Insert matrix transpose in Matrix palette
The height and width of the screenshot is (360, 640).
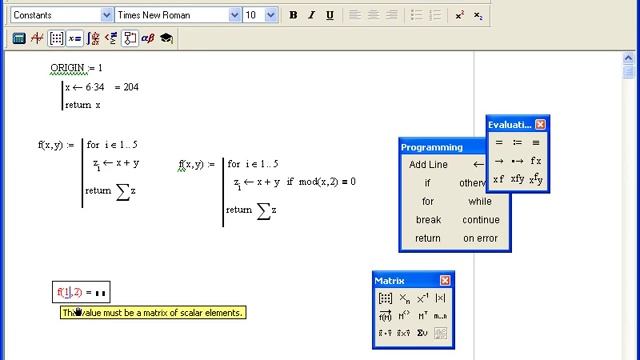422,316
